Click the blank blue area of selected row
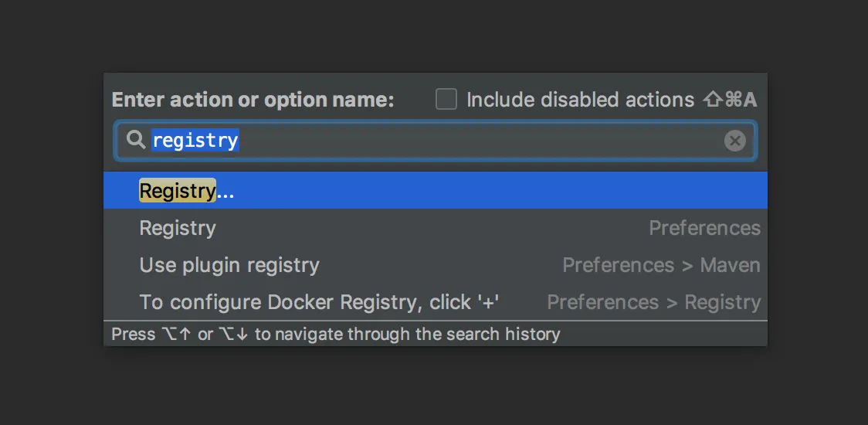Image resolution: width=868 pixels, height=425 pixels. click(498, 190)
